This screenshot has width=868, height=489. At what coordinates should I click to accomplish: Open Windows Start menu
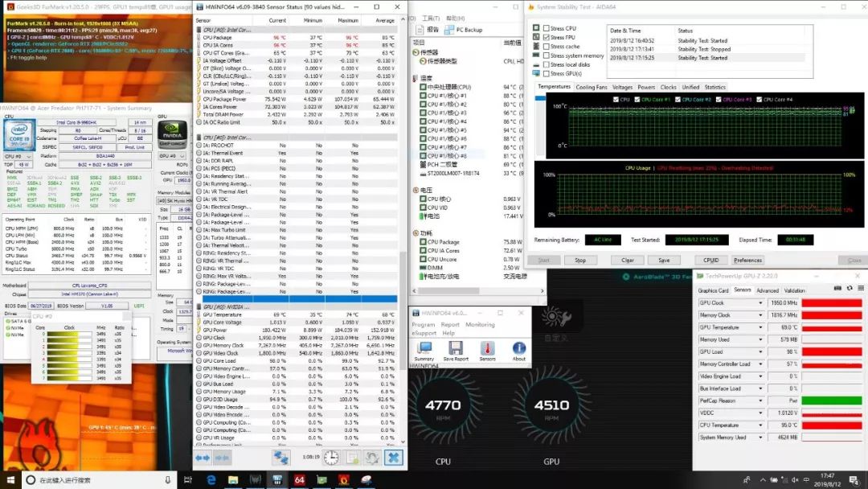10,479
